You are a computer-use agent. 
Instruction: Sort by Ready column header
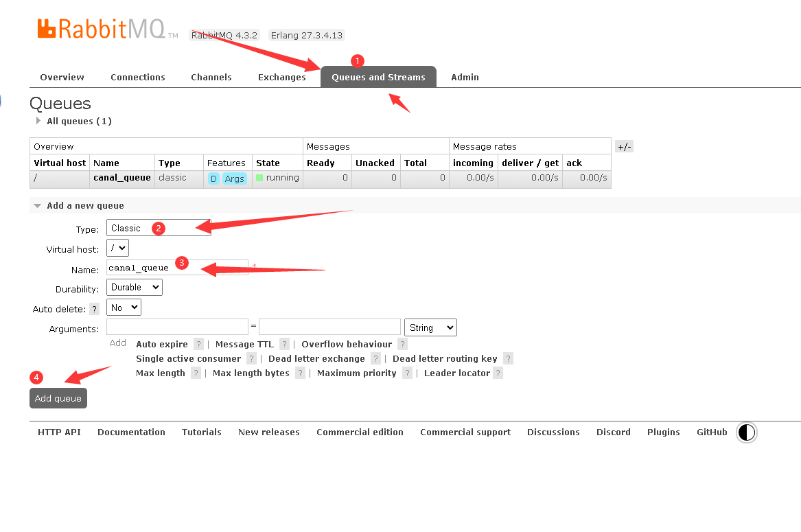pyautogui.click(x=321, y=163)
